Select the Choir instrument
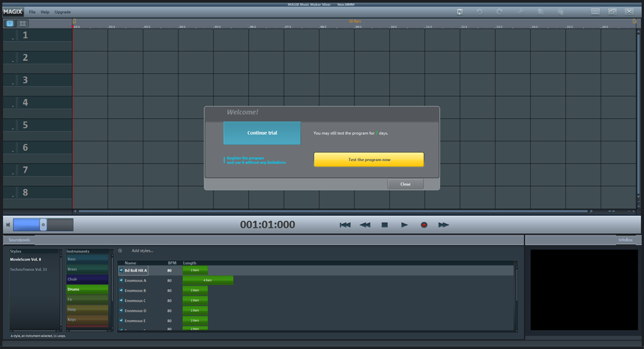The image size is (644, 349). (x=87, y=279)
